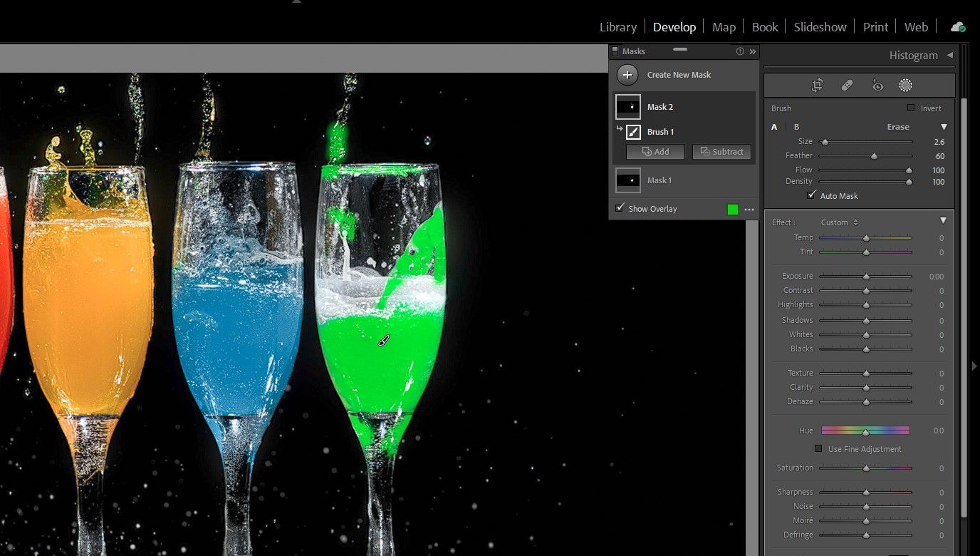
Task: Adjust the Flow slider
Action: (x=865, y=170)
